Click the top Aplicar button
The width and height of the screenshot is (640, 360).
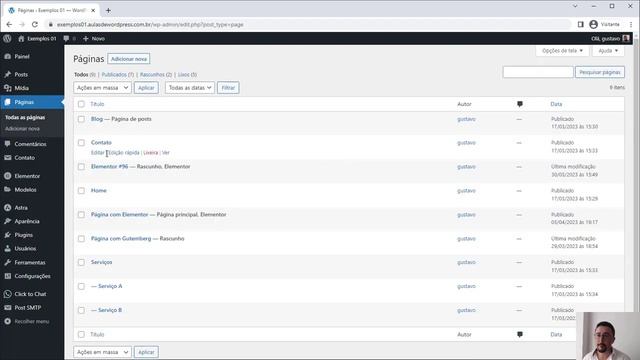[146, 88]
